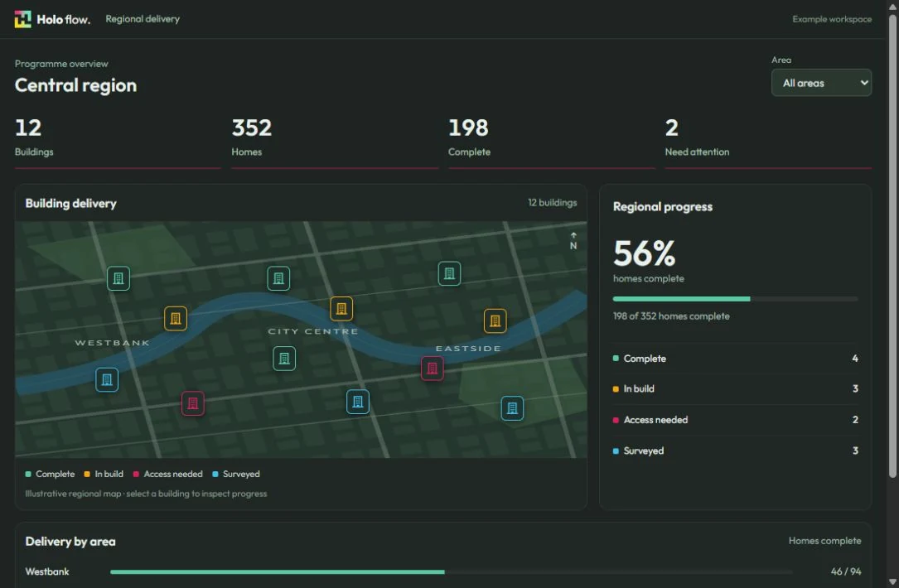
Task: Click the blue Surveyed swatch in the map legend
Action: [215, 474]
